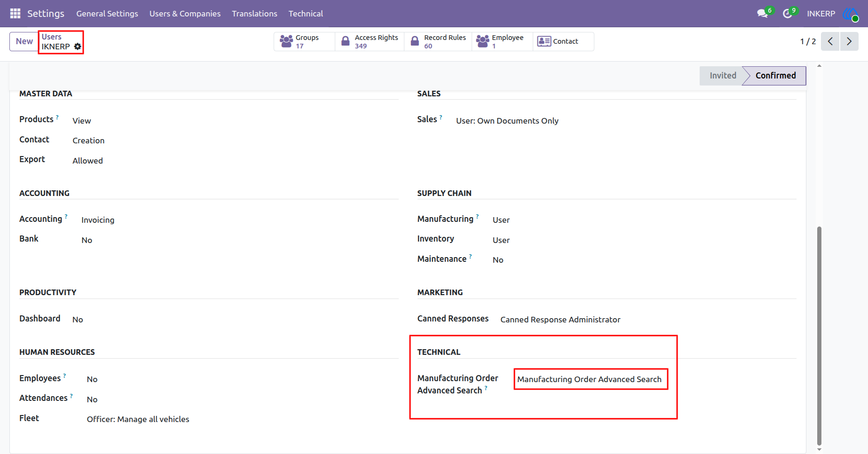Change the Inventory access value

(x=501, y=240)
